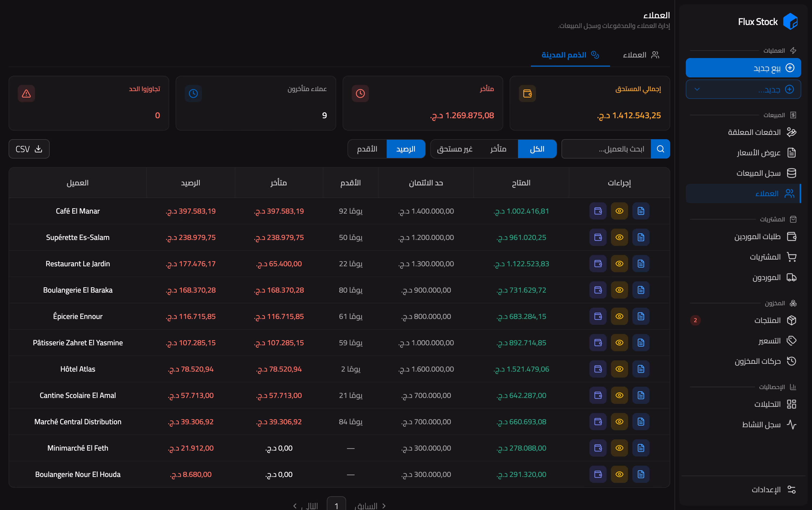Click eye icon for Cantine Scolaire El Amal
Viewport: 812px width, 510px height.
(x=619, y=395)
